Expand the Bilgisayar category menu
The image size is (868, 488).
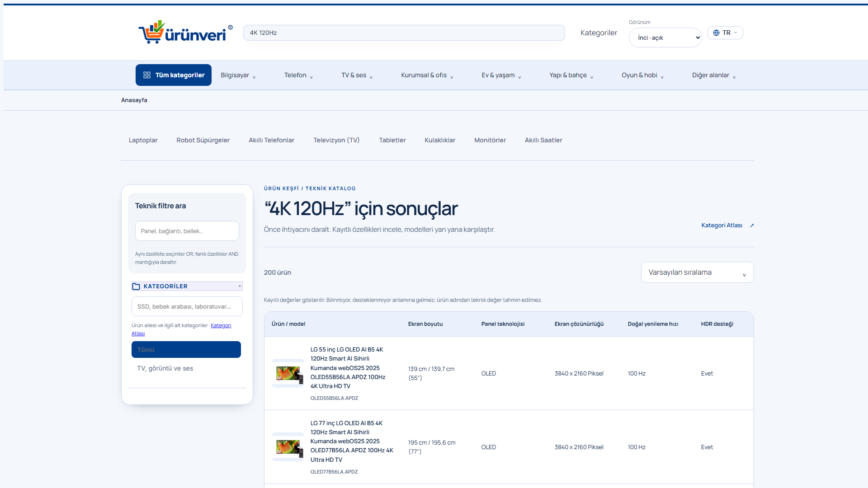[x=238, y=75]
